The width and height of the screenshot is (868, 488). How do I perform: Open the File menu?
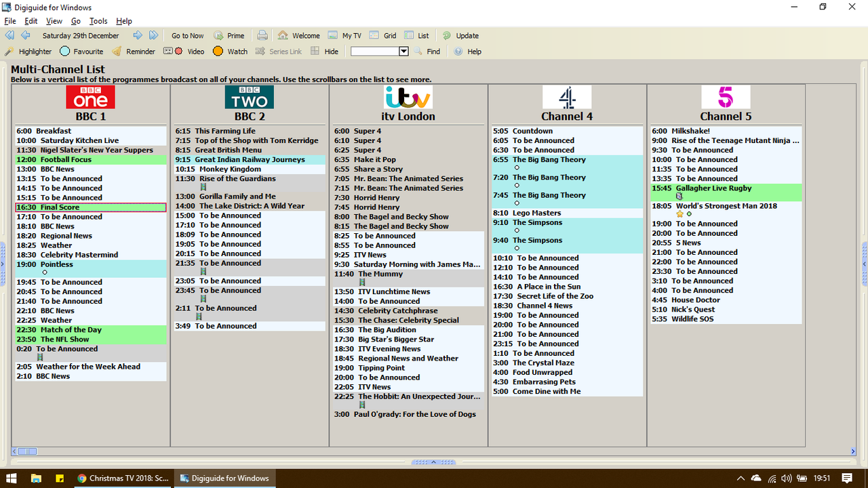(10, 21)
